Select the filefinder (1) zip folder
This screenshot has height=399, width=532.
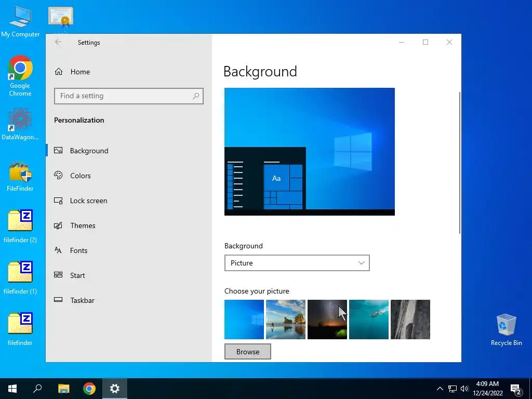tap(20, 278)
